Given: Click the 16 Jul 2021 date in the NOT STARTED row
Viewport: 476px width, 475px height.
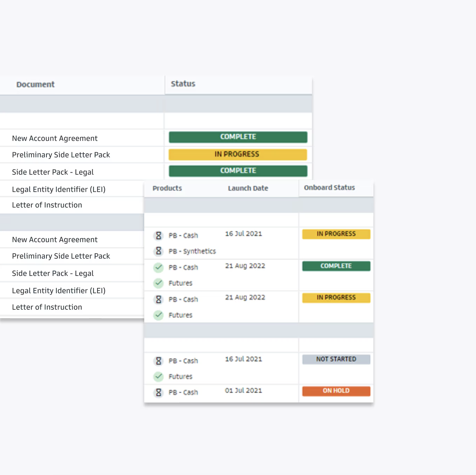Looking at the screenshot, I should [x=244, y=359].
